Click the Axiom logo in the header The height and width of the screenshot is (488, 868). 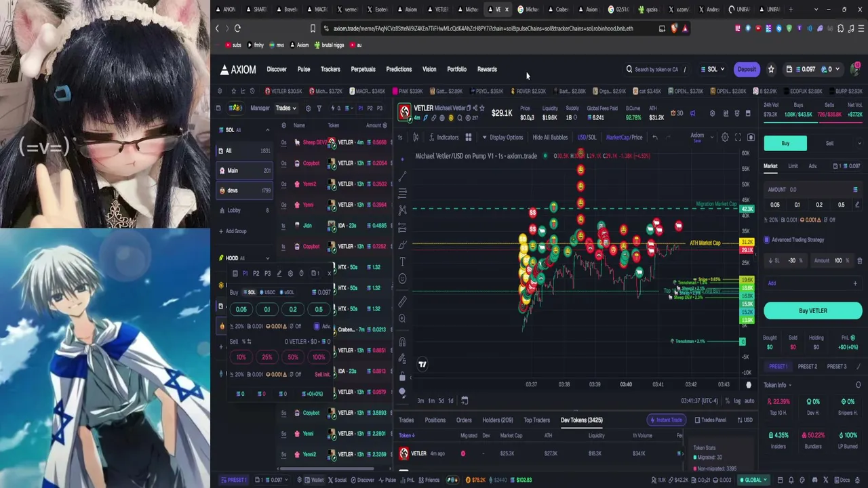238,69
